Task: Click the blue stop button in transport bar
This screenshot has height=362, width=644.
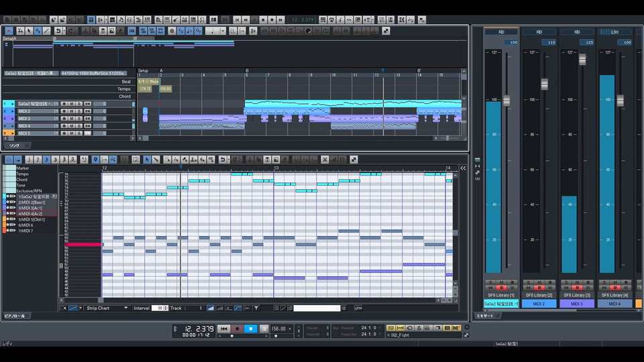Action: click(x=250, y=328)
